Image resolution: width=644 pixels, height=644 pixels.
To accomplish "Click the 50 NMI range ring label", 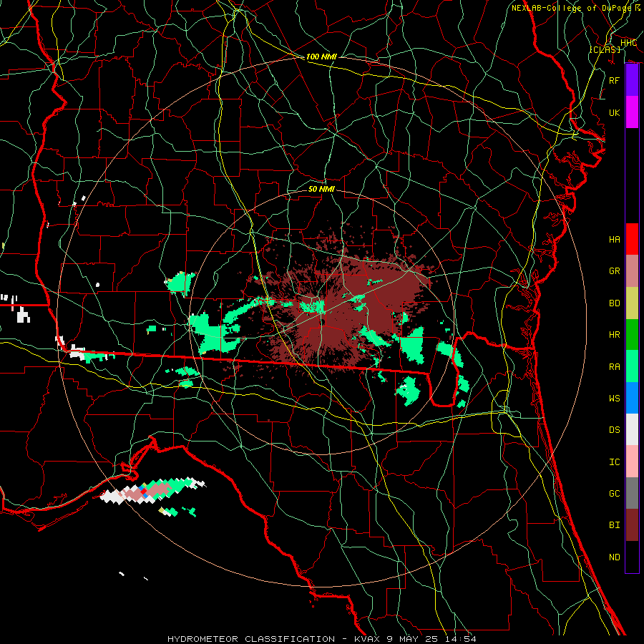I will pyautogui.click(x=321, y=189).
